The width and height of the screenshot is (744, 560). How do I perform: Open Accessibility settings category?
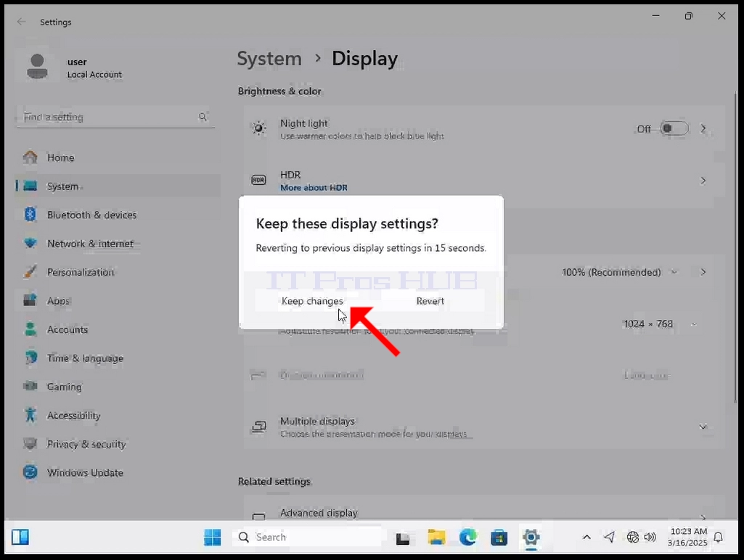click(x=118, y=416)
